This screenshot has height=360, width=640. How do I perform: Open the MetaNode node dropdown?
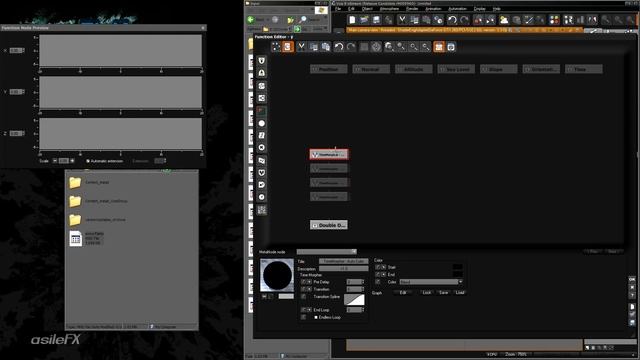pos(327,252)
